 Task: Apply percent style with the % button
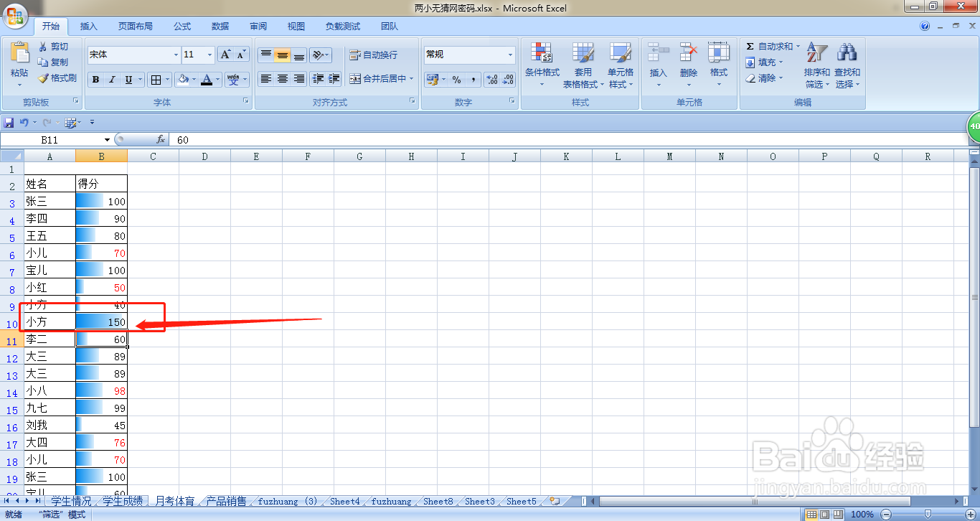(x=456, y=80)
